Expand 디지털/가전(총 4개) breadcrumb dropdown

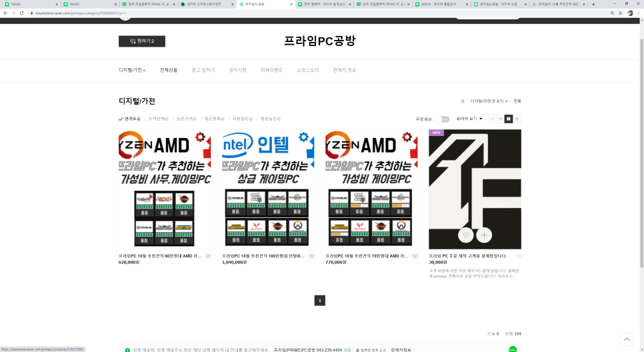tap(489, 101)
